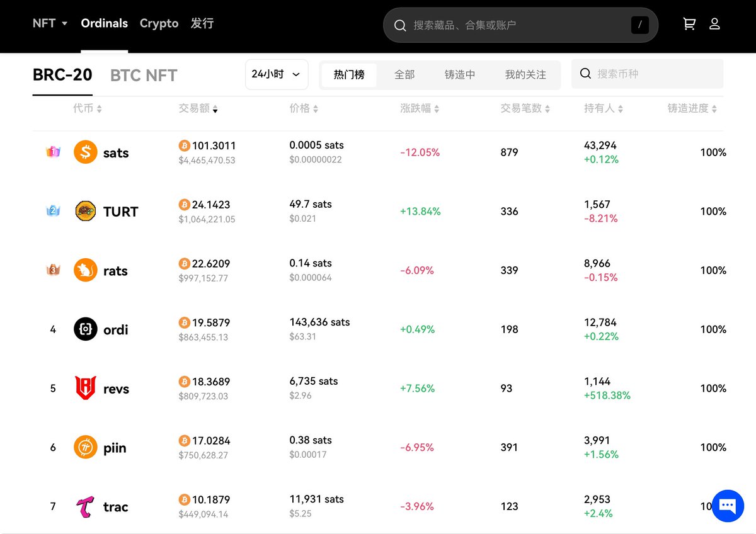756x534 pixels.
Task: Sort by the 交易笔数 column
Action: pyautogui.click(x=525, y=108)
